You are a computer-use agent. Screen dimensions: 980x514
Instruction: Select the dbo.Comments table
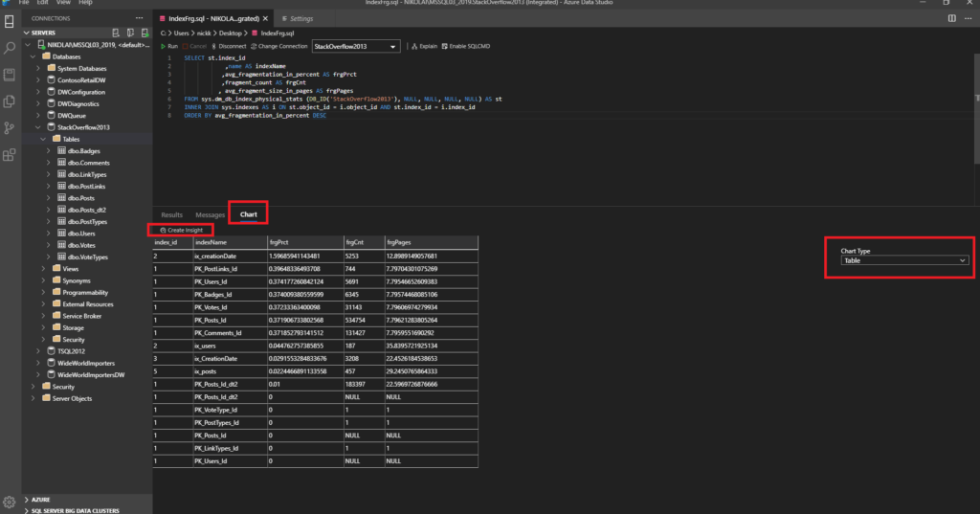point(88,163)
